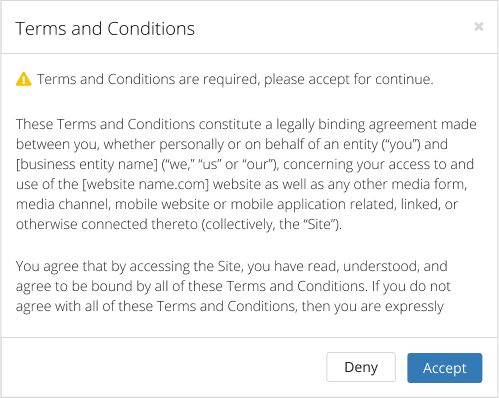Click the text "media channel, mobile website"

point(112,204)
